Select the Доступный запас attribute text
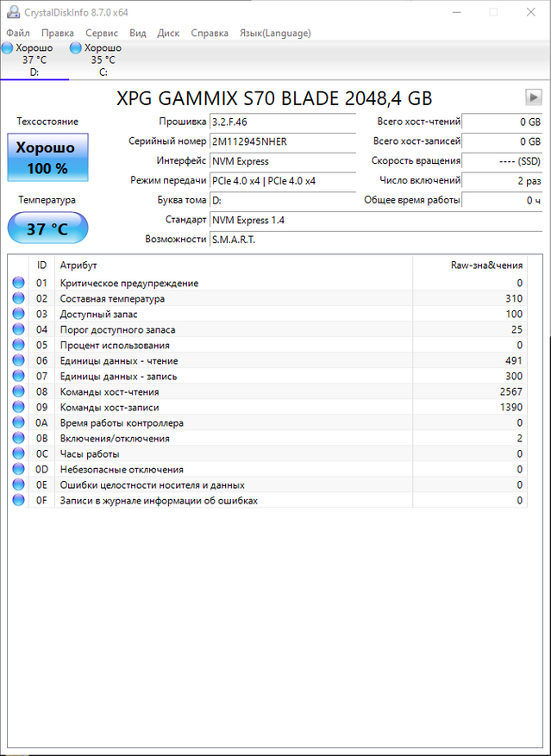This screenshot has height=756, width=551. click(x=98, y=314)
